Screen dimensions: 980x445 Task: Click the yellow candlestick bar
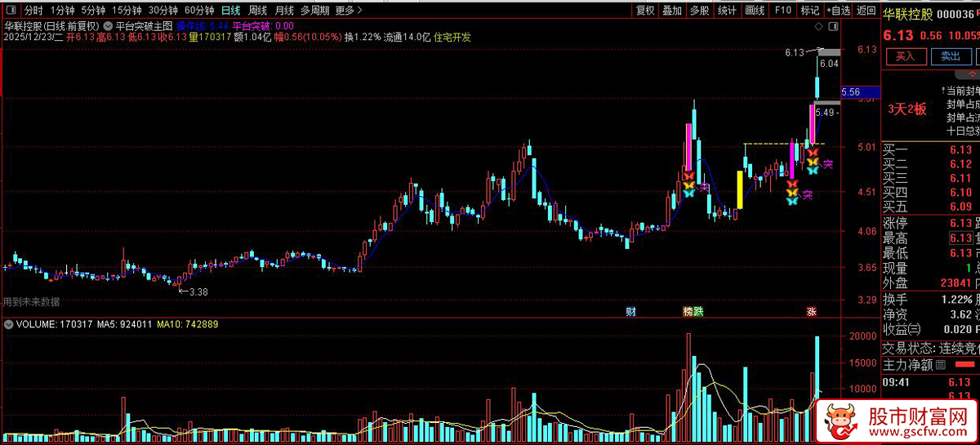(740, 189)
